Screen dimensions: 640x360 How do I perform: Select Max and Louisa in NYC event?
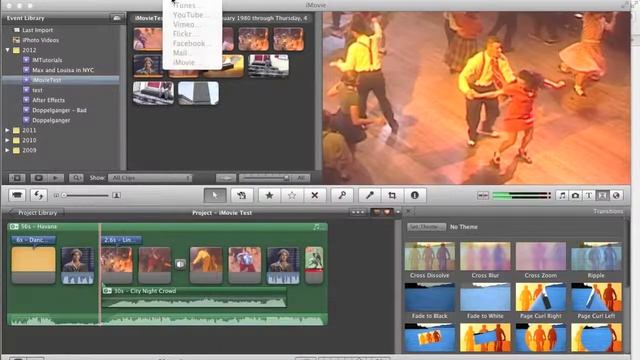tap(62, 70)
